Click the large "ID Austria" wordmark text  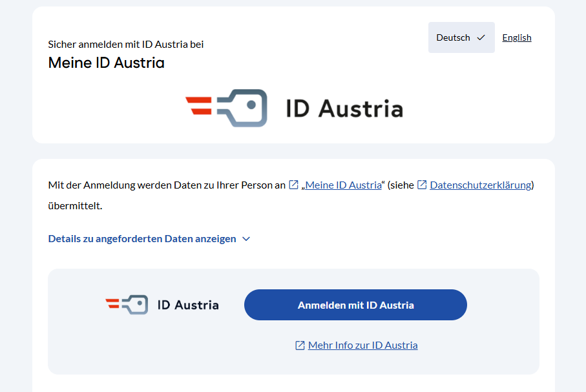344,108
